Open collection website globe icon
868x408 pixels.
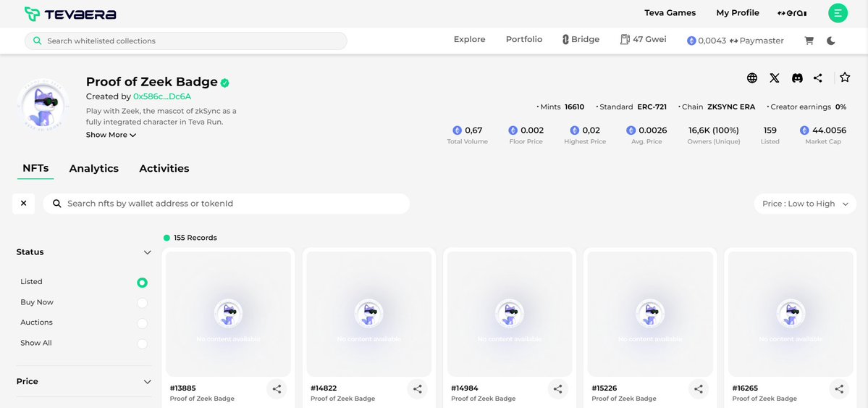(751, 78)
